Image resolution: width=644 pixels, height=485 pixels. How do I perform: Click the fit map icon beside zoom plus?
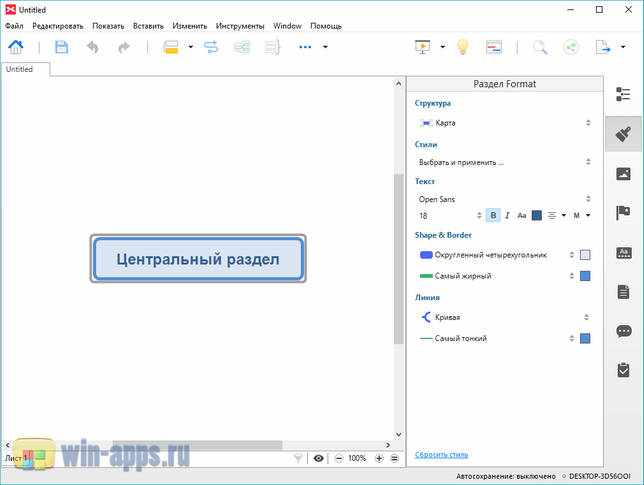coord(394,458)
